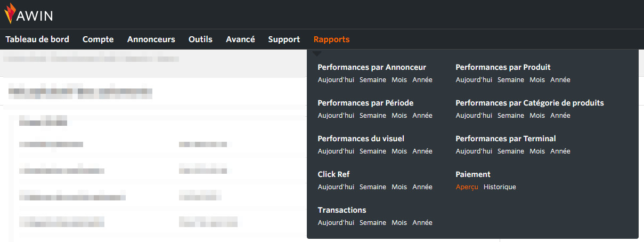Select Aujourd'hui under Performances par Période

click(x=336, y=116)
